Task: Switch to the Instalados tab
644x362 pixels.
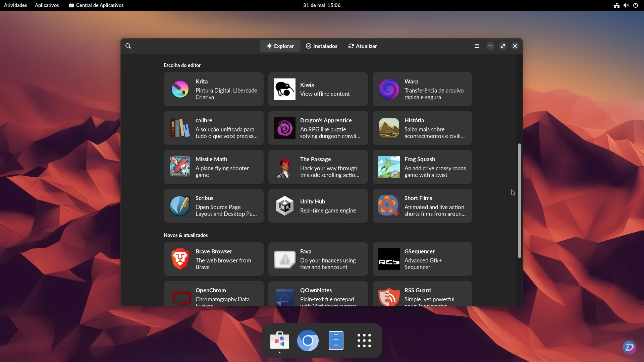Action: pos(321,46)
